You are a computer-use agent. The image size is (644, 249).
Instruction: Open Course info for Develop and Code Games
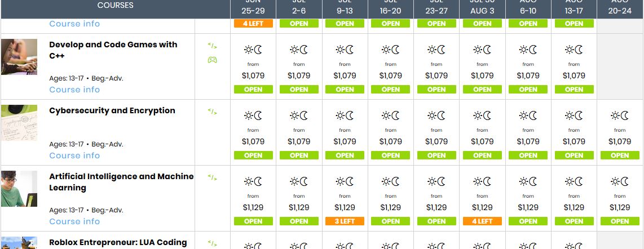pos(74,90)
